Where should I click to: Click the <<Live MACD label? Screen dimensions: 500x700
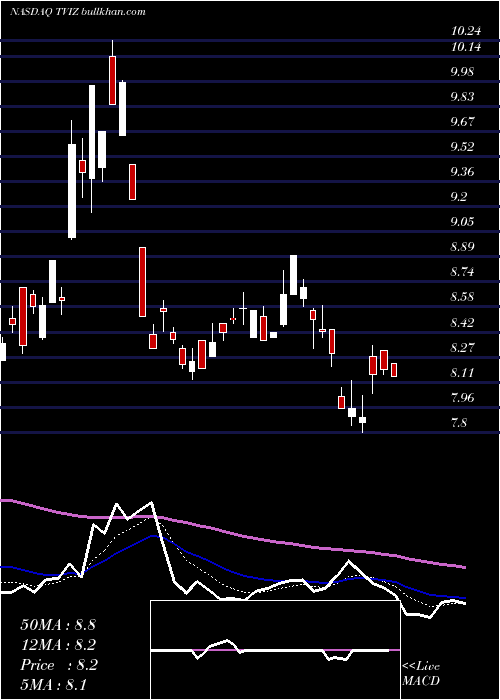(421, 674)
